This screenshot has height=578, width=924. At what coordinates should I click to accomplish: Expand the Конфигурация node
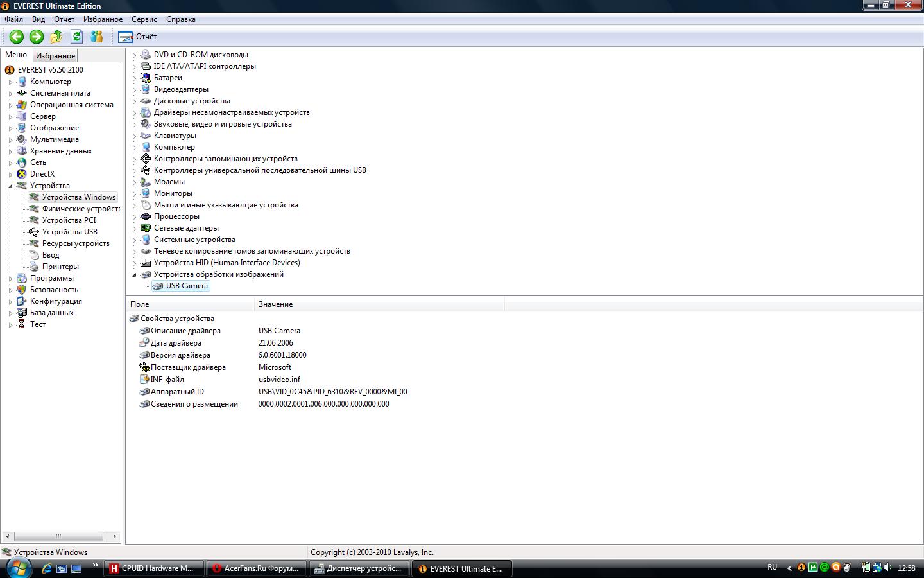(10, 302)
